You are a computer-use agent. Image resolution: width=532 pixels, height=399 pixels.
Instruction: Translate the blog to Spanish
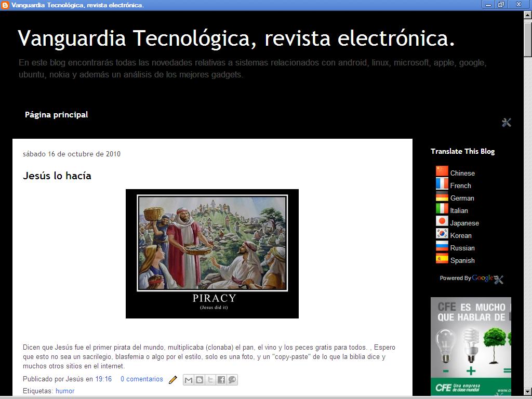[462, 261]
